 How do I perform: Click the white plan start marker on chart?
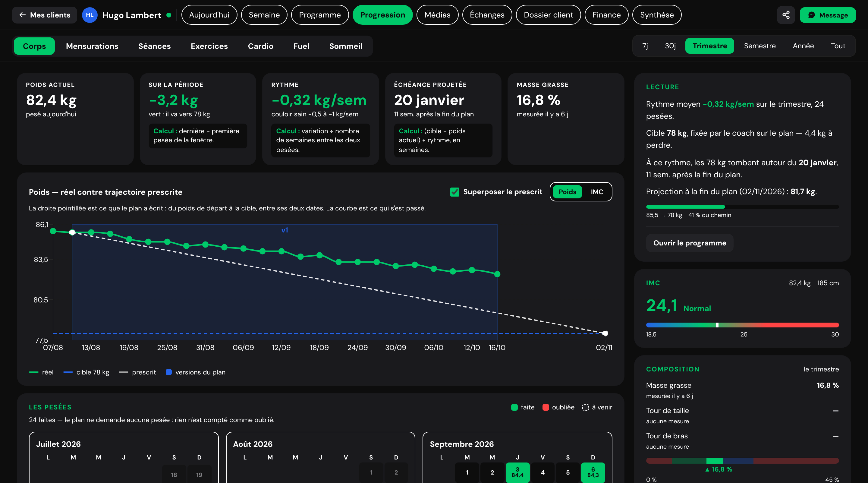pyautogui.click(x=72, y=232)
